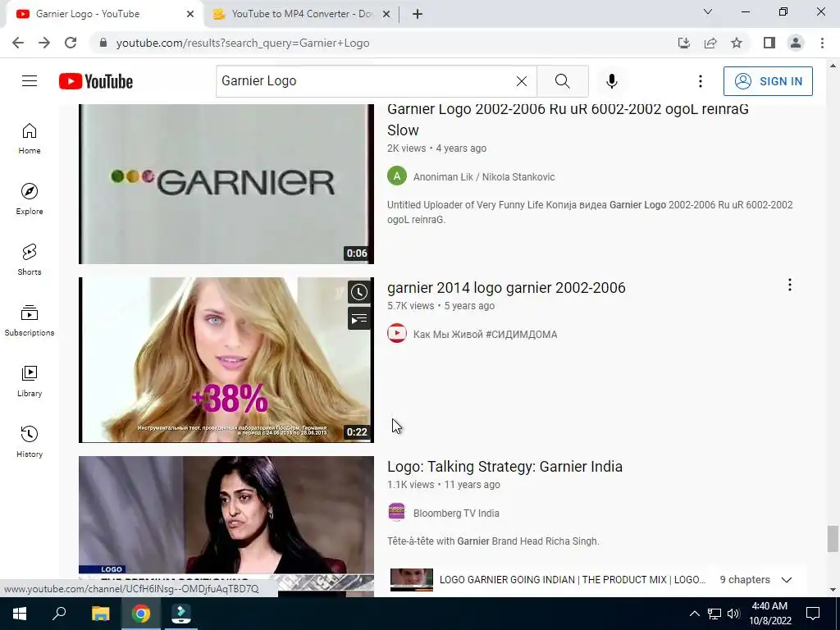840x630 pixels.
Task: Share this page from the address bar
Action: coord(710,43)
